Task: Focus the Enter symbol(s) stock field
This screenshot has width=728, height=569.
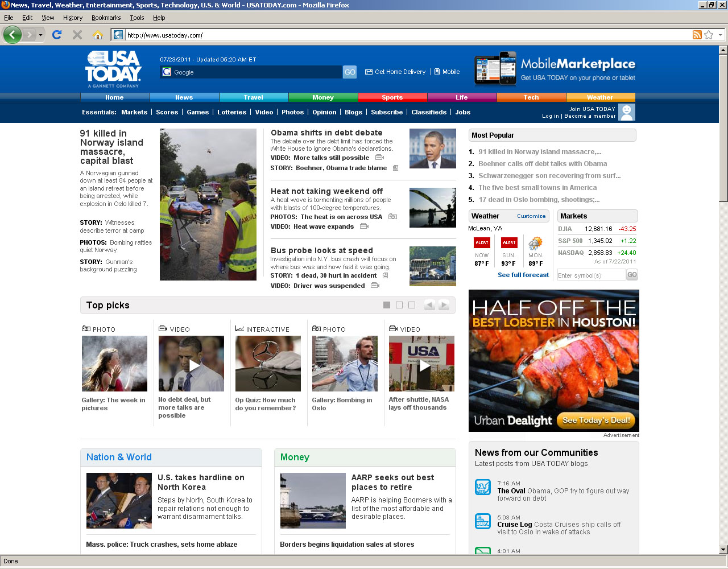Action: point(591,275)
